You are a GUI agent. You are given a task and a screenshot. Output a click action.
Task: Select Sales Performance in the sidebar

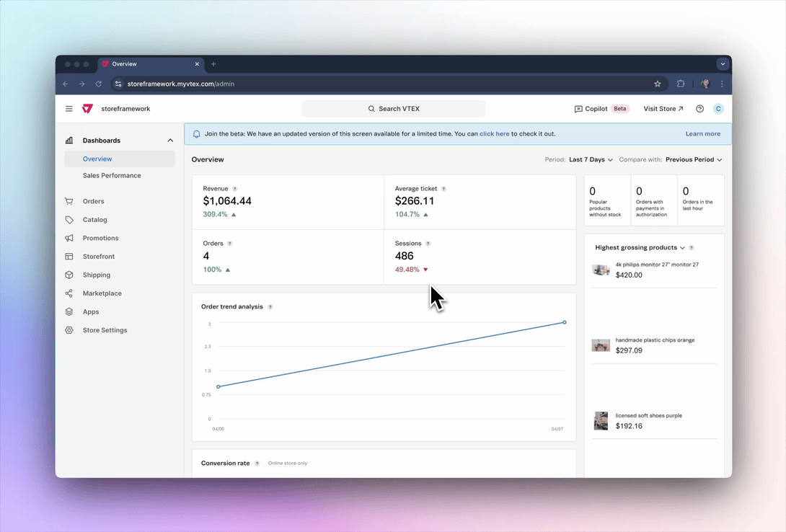click(112, 176)
